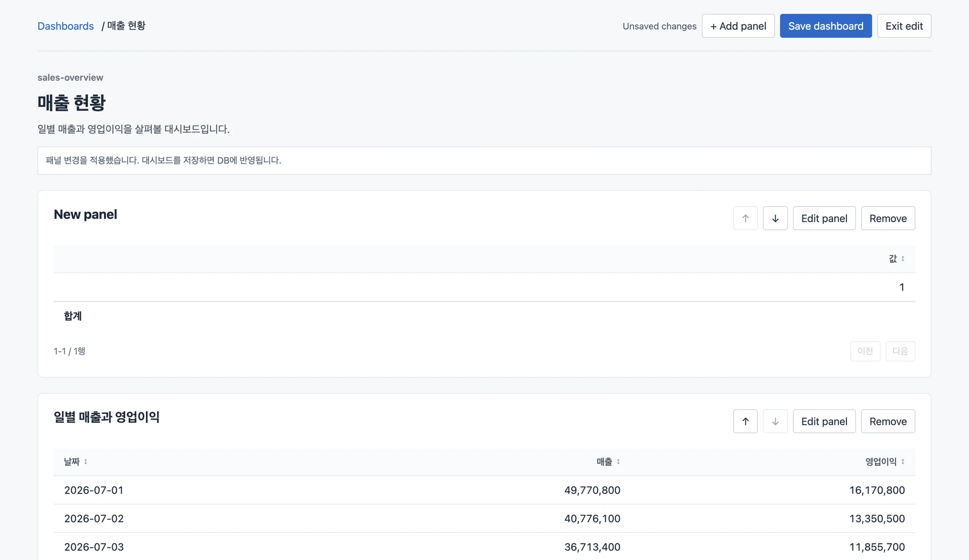Select the 2026-07-02 date cell

[94, 519]
